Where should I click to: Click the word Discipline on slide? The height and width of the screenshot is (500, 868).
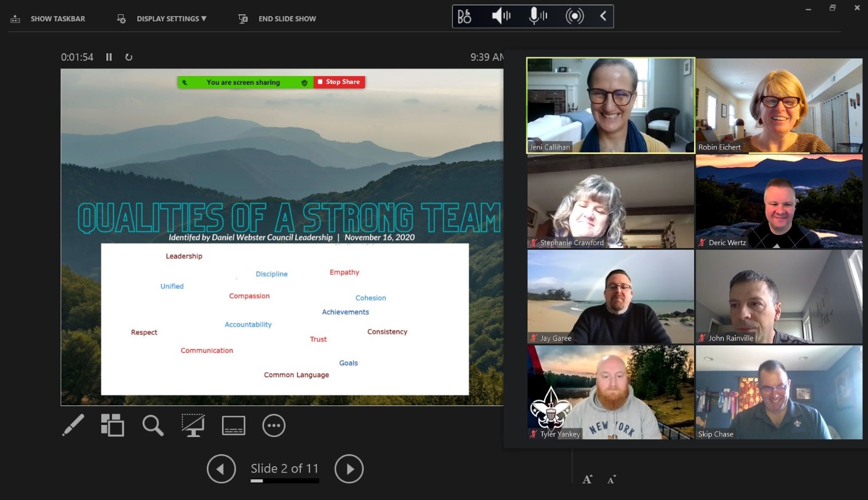point(272,274)
